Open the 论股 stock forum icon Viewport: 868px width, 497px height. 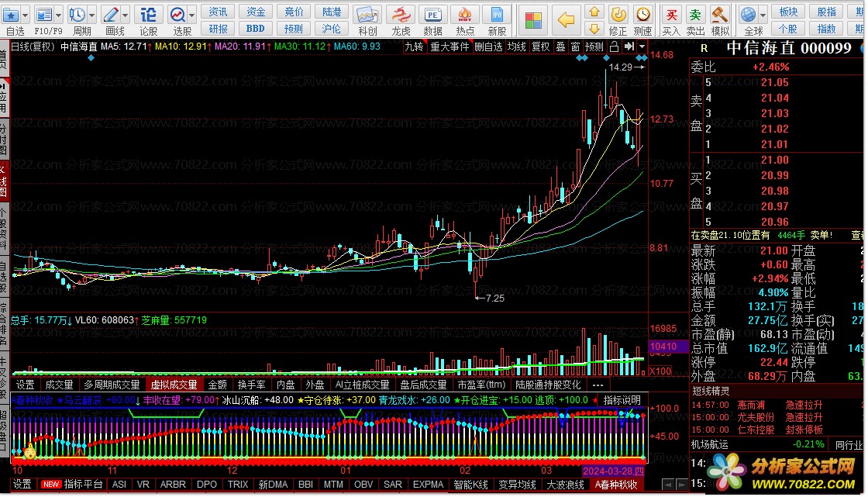[x=148, y=15]
